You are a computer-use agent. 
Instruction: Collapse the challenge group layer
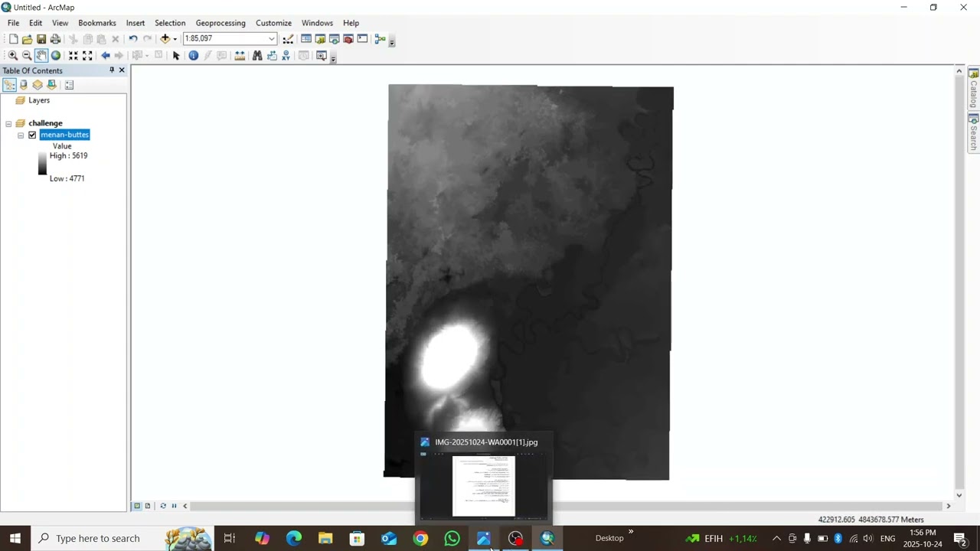[8, 123]
